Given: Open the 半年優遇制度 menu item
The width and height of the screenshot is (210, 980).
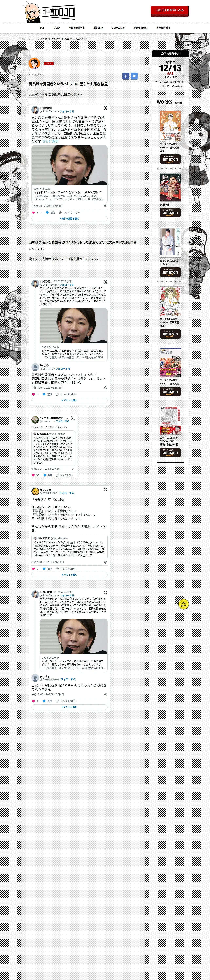Looking at the screenshot, I should pos(163,28).
